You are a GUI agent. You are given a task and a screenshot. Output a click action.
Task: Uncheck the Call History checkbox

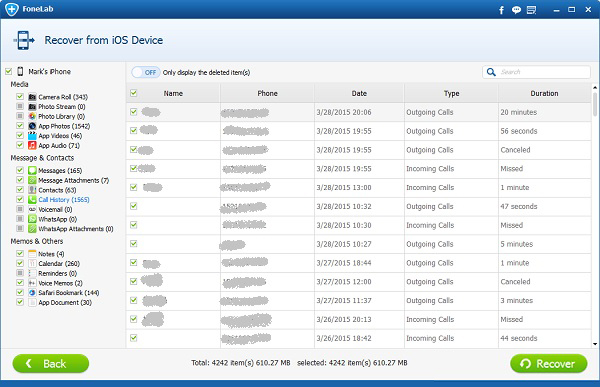pyautogui.click(x=20, y=199)
